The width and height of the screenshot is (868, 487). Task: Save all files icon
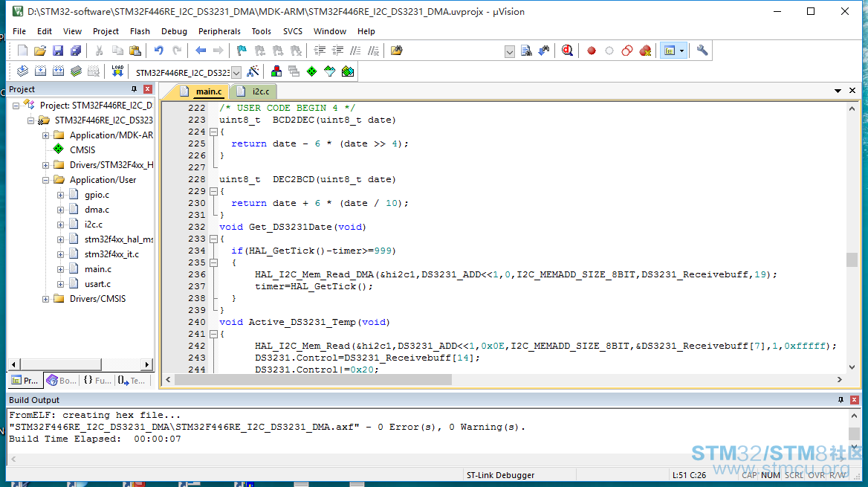(x=76, y=51)
